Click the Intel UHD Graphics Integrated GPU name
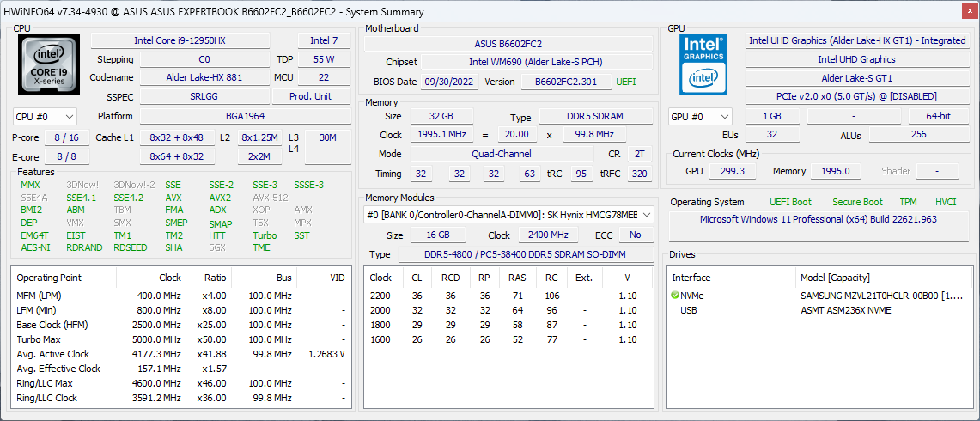 pyautogui.click(x=857, y=40)
